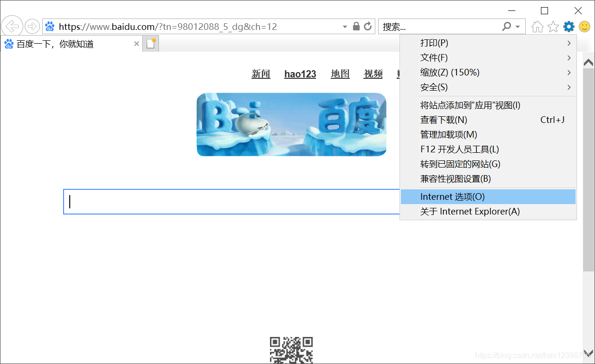This screenshot has width=595, height=364.
Task: Select the 百度一下，你就知道 tab
Action: click(x=71, y=44)
